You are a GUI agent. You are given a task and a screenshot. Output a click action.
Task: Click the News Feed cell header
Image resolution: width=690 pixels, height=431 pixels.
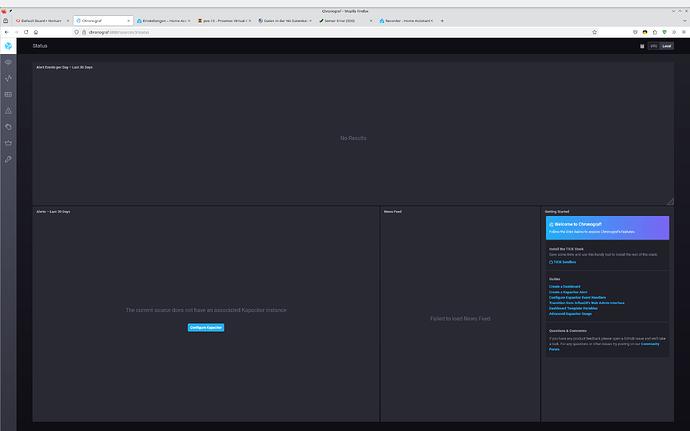[x=393, y=212]
